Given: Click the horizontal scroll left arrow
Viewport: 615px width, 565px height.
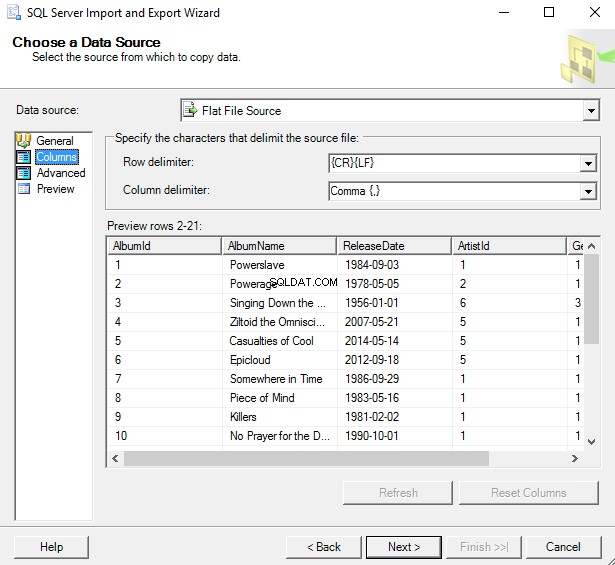Looking at the screenshot, I should [115, 458].
